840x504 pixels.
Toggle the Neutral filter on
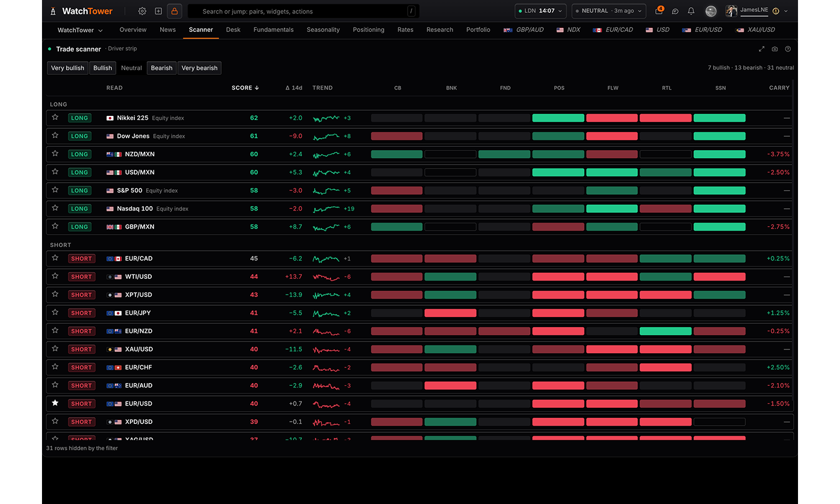[x=132, y=68]
